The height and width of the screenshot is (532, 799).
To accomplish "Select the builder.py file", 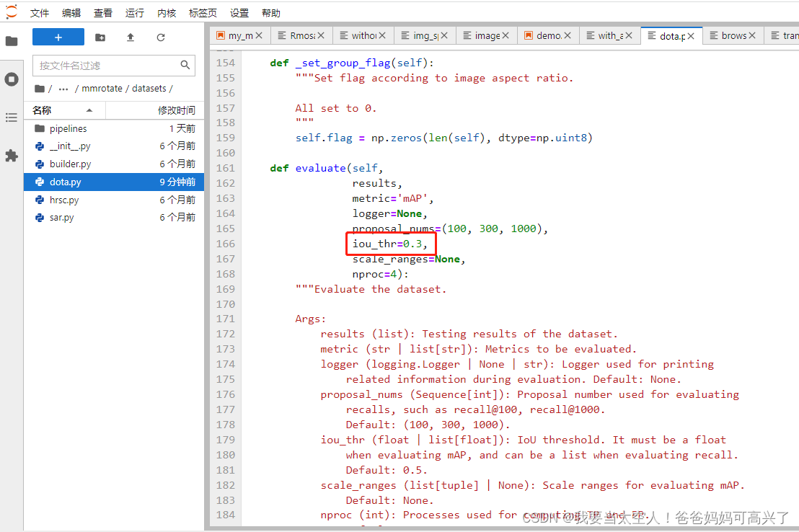I will pos(114,164).
